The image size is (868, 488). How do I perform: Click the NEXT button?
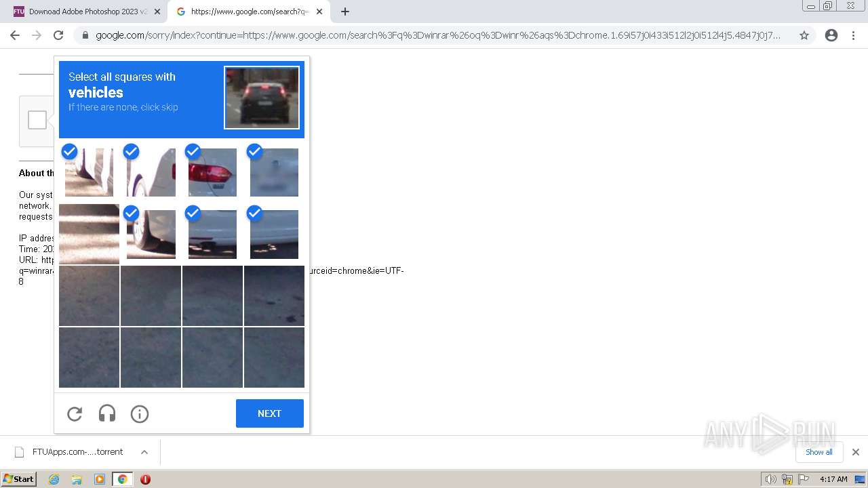(269, 413)
